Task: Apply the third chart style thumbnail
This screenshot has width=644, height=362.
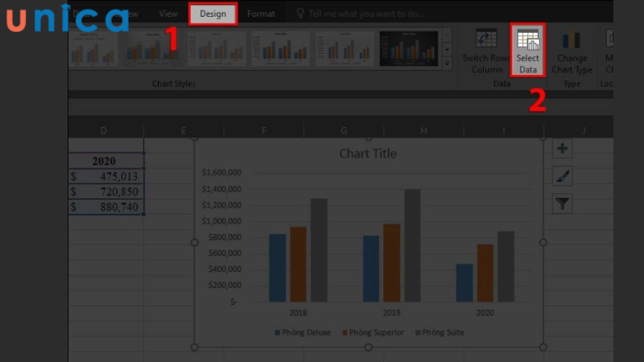Action: tap(217, 49)
